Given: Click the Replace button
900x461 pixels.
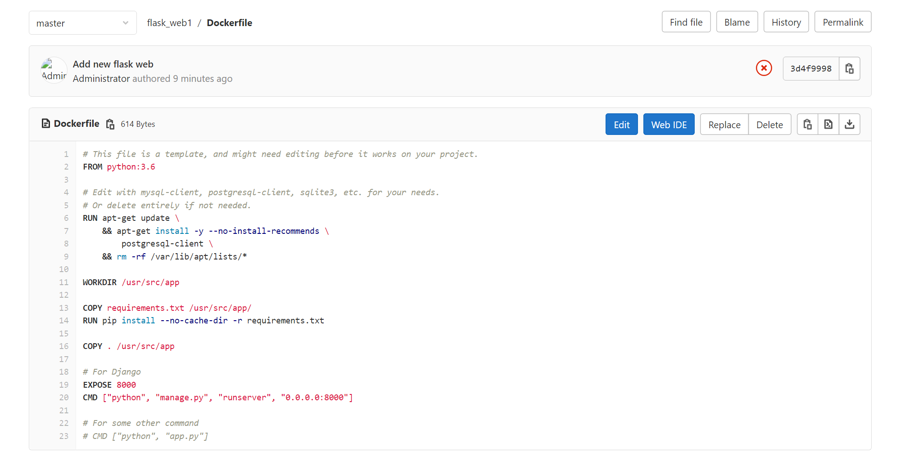Looking at the screenshot, I should coord(723,125).
